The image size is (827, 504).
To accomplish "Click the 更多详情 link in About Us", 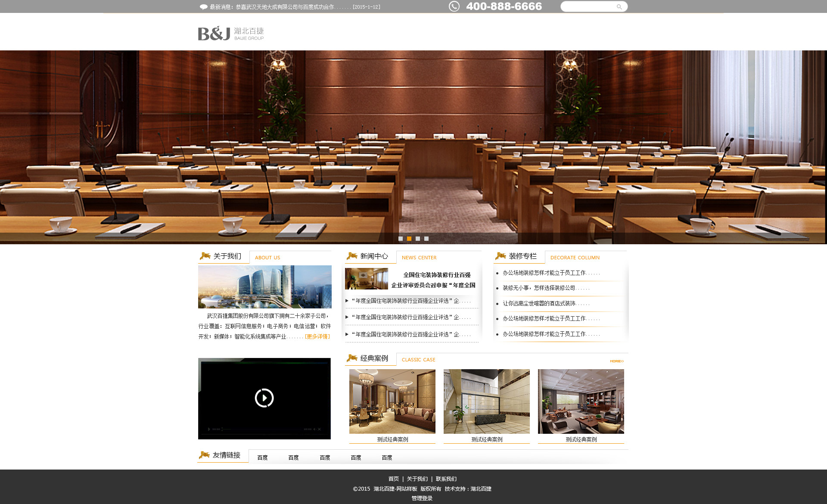I will [x=317, y=336].
